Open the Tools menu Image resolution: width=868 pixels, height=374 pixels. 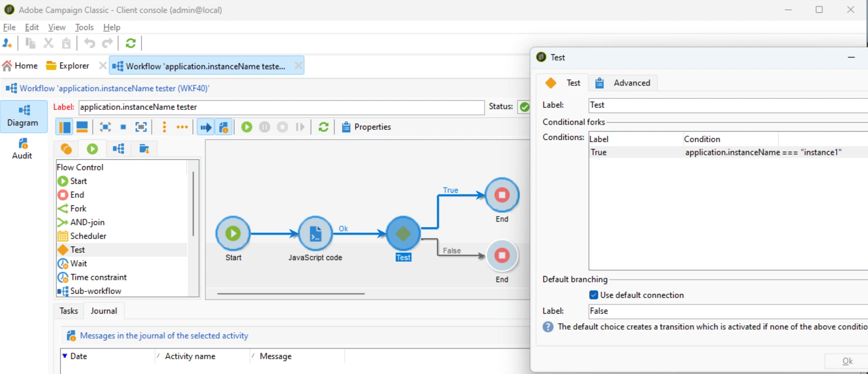point(84,27)
